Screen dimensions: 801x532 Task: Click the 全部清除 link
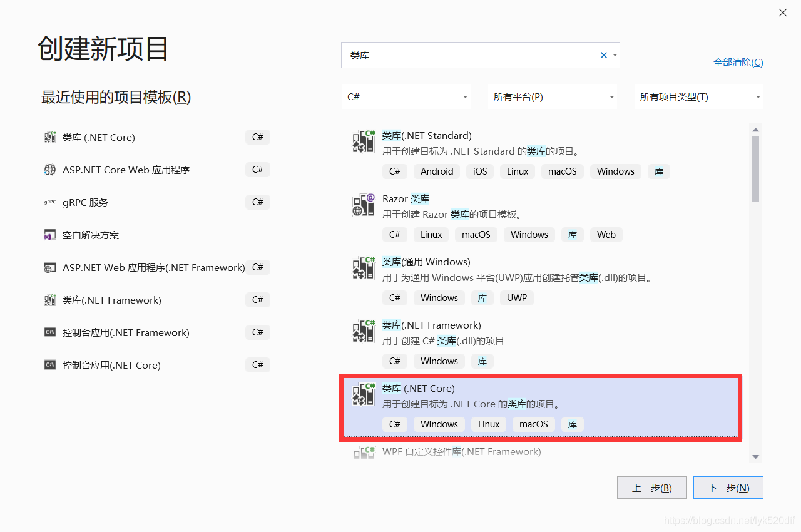pos(738,63)
